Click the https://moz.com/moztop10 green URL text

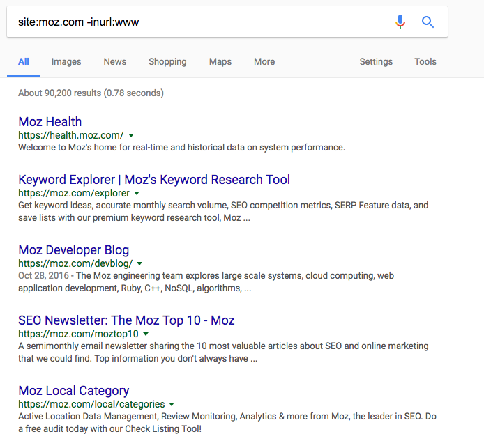tap(78, 334)
